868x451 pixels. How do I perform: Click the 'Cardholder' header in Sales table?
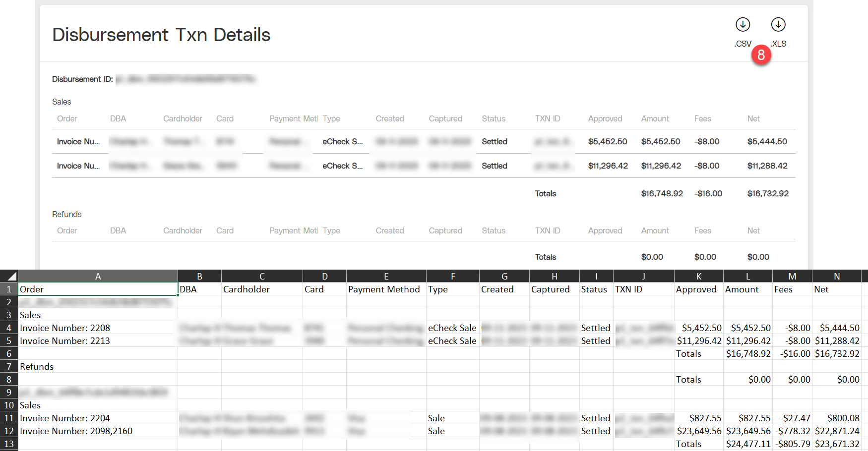tap(183, 118)
